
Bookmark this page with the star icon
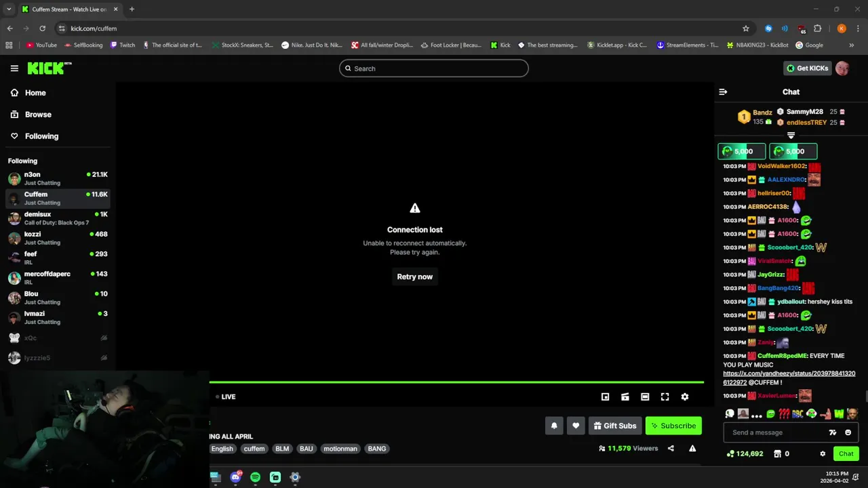pos(746,28)
